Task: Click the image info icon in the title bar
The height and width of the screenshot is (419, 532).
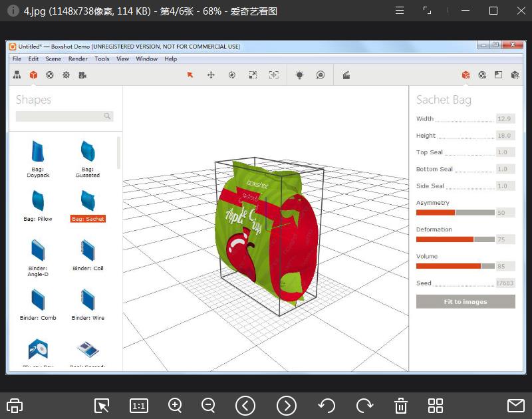Action: coord(13,11)
